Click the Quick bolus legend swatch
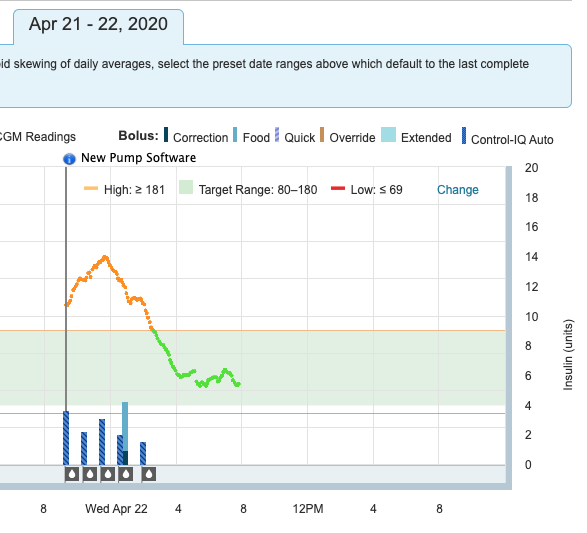The width and height of the screenshot is (587, 533). (x=277, y=135)
